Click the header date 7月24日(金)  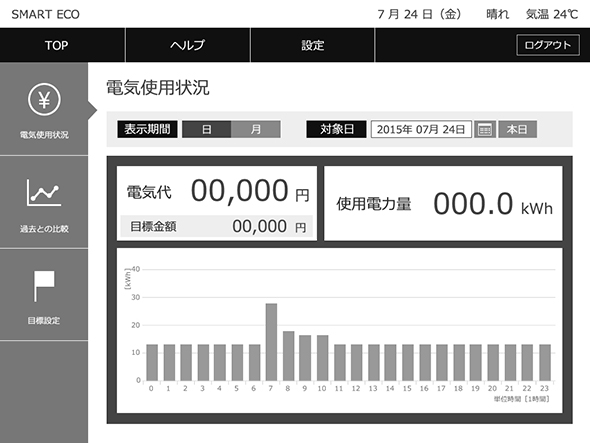[419, 14]
